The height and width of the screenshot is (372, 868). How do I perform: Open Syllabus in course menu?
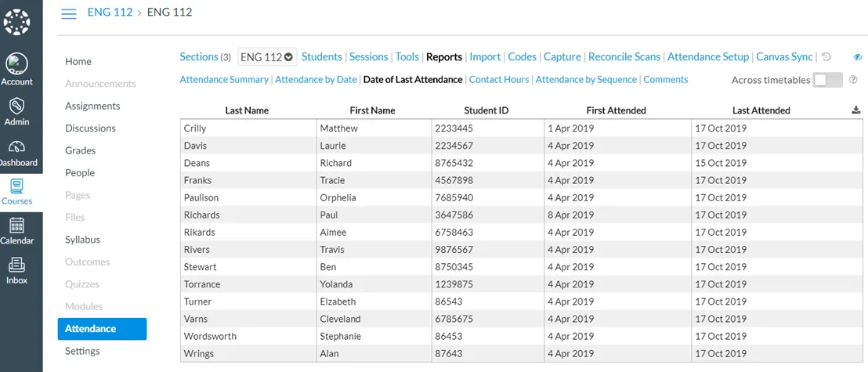point(82,240)
